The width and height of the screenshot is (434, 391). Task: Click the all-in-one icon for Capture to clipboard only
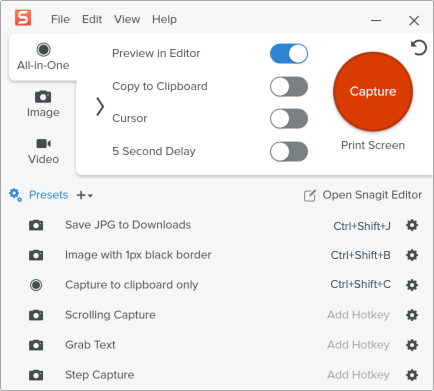[36, 285]
